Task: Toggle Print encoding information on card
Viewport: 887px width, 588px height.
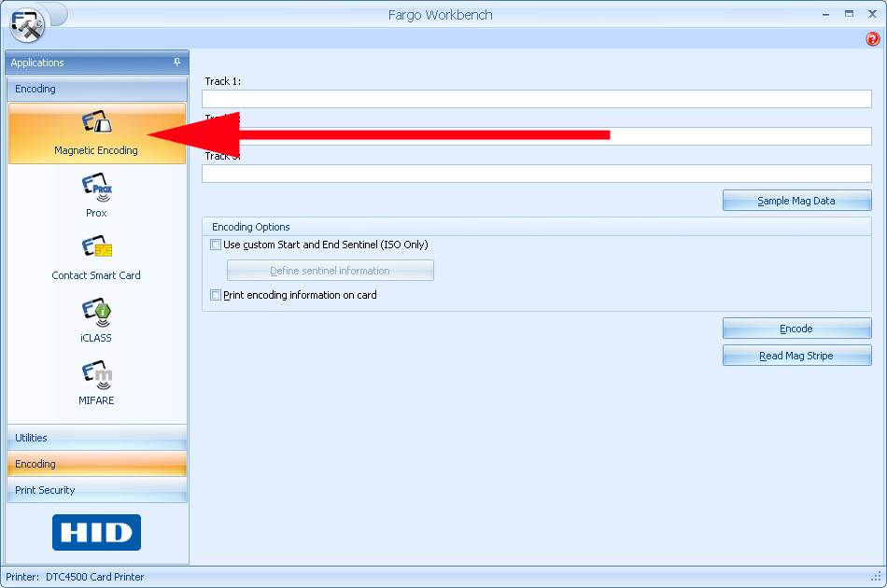Action: point(217,296)
